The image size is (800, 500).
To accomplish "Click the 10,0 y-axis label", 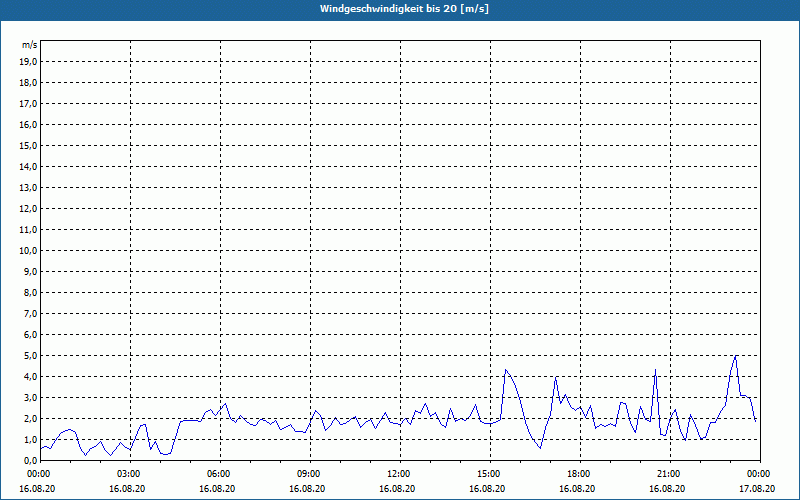I will (x=28, y=251).
